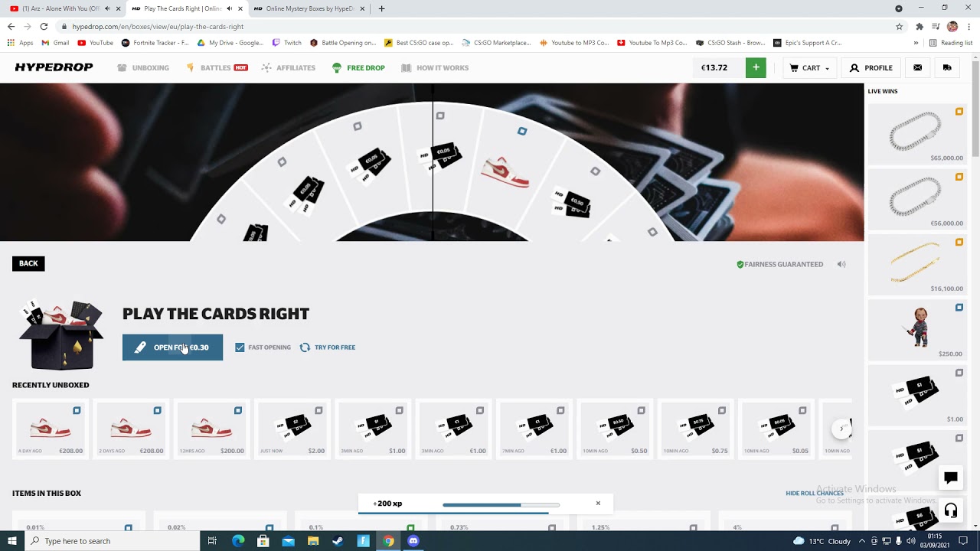Image resolution: width=980 pixels, height=551 pixels.
Task: Click the Play The Cards Right box image
Action: tap(61, 335)
